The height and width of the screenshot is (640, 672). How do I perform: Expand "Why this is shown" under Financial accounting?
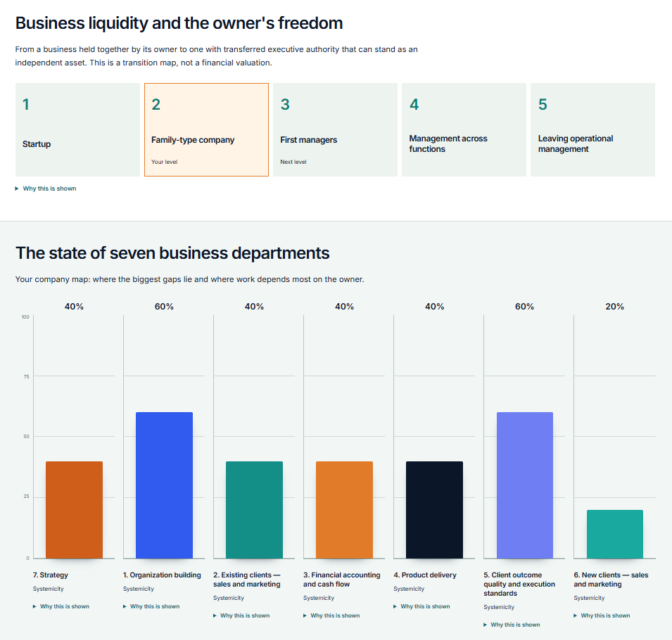[x=331, y=615]
